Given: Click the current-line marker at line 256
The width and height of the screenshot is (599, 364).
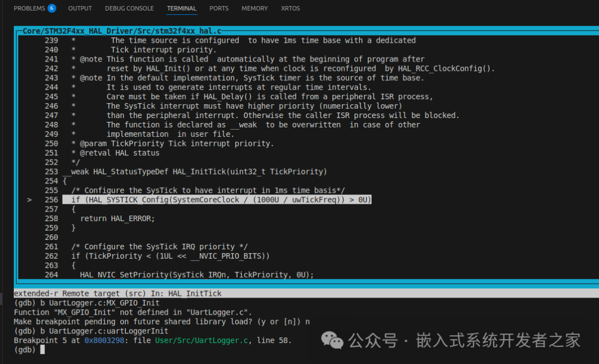Looking at the screenshot, I should pyautogui.click(x=29, y=200).
